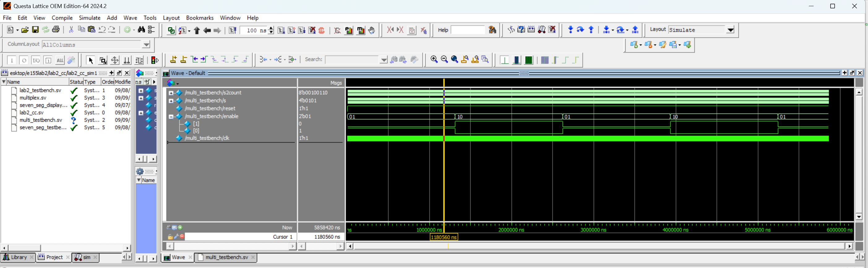Click the wave Zoom Out magnifier

(x=444, y=60)
